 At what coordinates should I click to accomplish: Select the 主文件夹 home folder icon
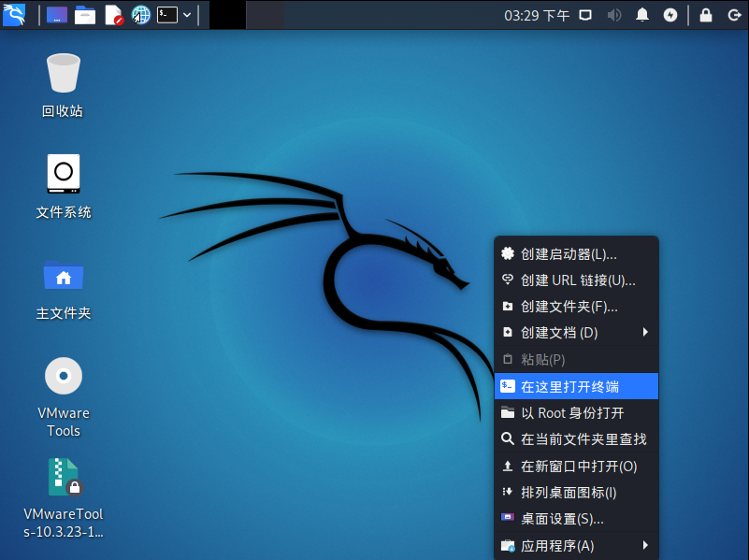pos(63,289)
